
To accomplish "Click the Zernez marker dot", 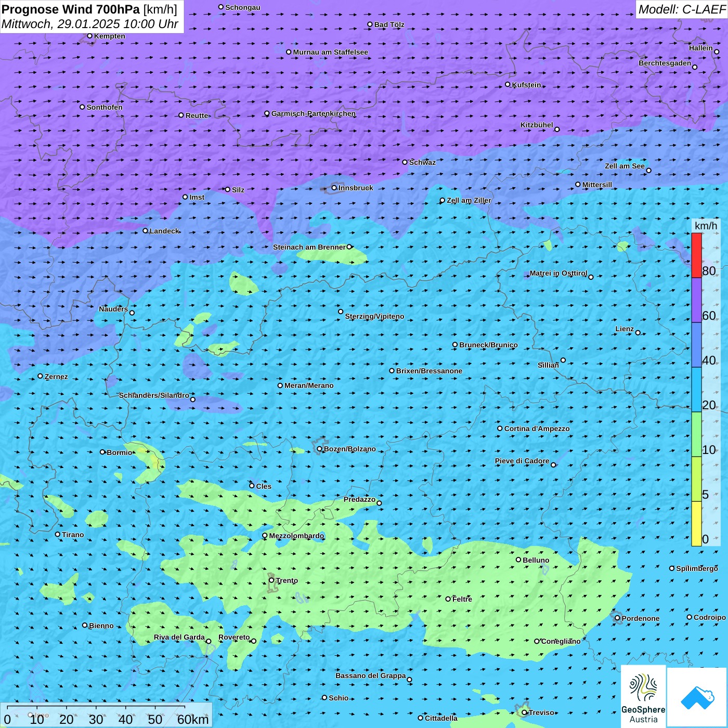I will [40, 376].
